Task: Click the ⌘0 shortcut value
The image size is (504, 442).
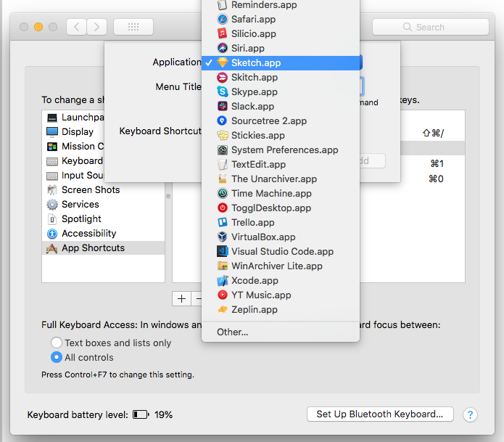Action: (x=436, y=179)
